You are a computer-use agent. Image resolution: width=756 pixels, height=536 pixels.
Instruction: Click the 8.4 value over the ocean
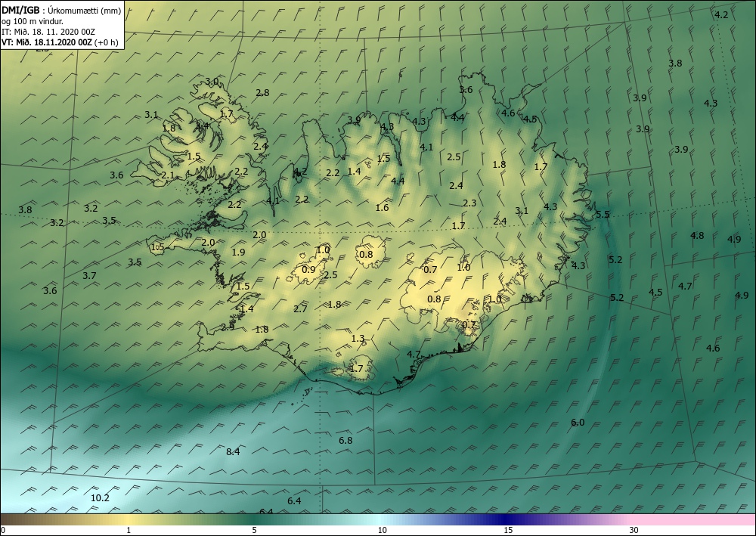click(233, 451)
